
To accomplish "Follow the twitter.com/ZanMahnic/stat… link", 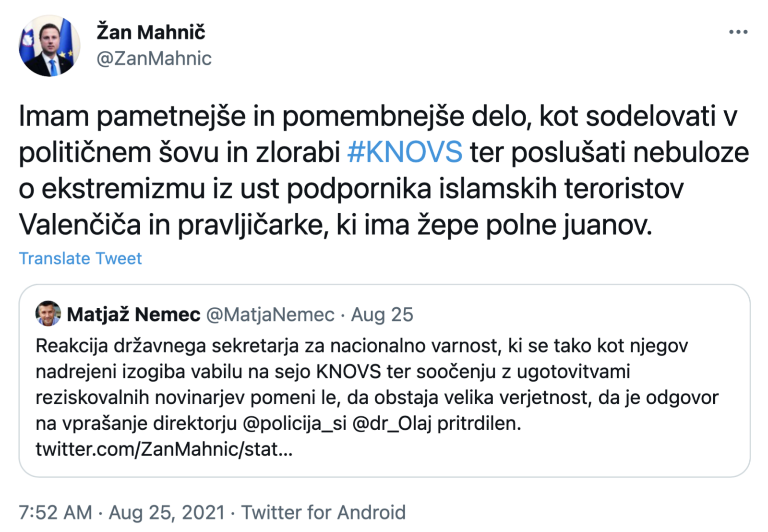I will tap(164, 449).
